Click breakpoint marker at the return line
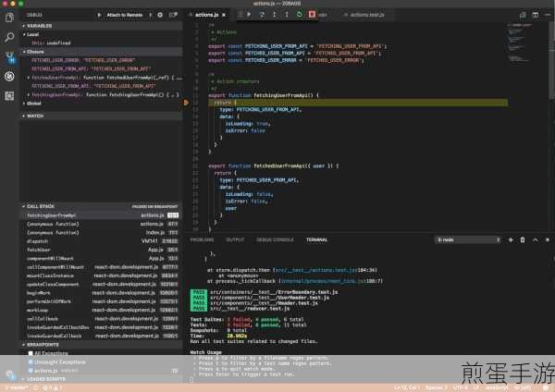This screenshot has height=392, width=555. (186, 103)
